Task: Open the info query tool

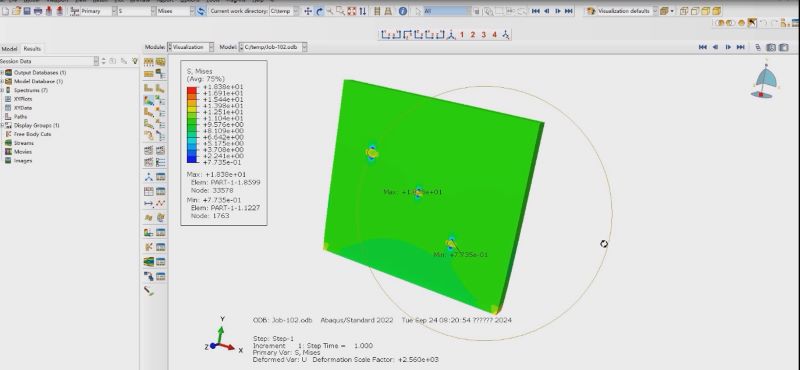Action: pos(403,11)
